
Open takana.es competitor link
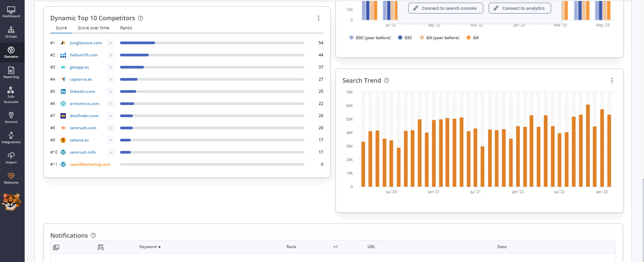[79, 140]
